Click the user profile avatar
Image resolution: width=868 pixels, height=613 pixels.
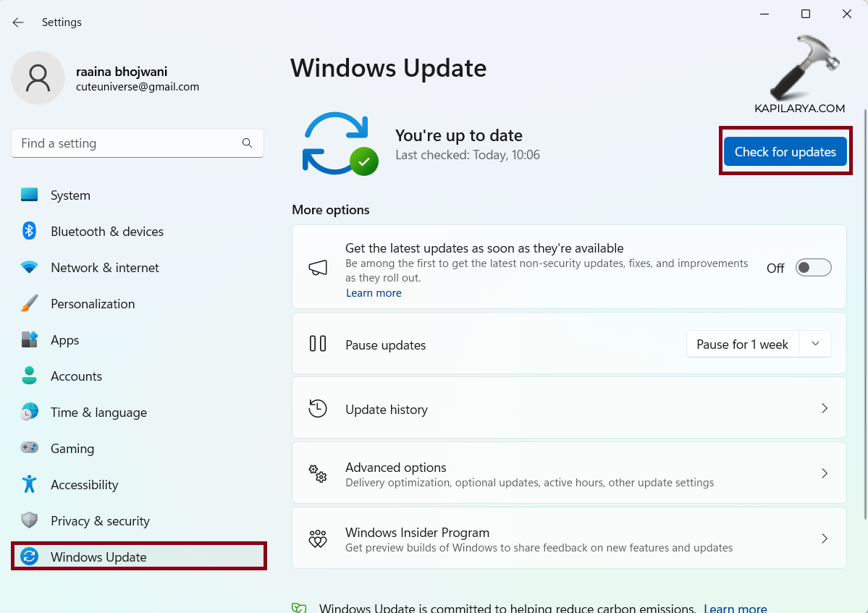38,77
